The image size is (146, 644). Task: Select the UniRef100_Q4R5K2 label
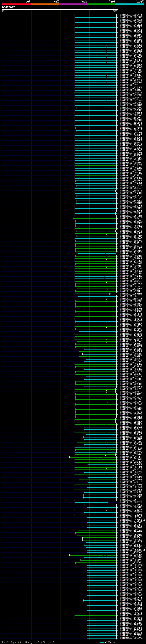click(131, 607)
